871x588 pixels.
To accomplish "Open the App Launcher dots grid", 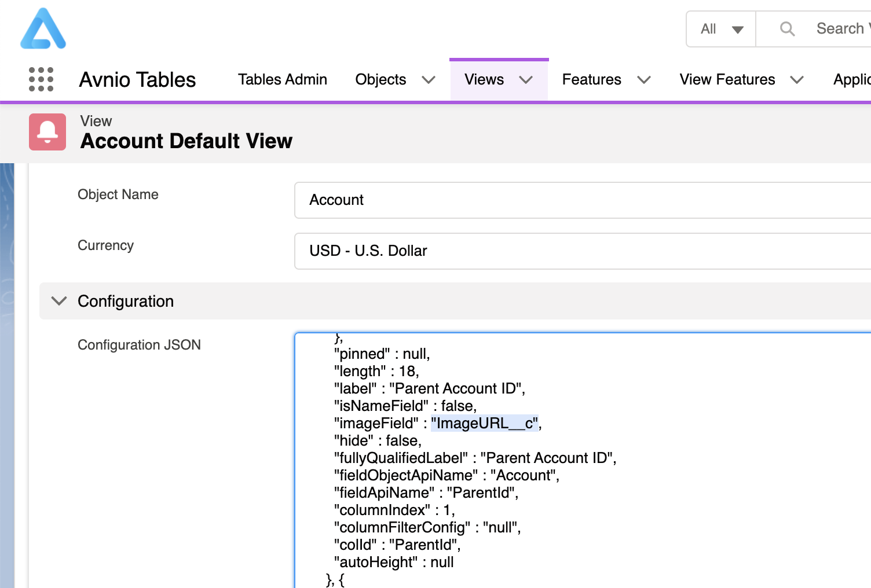I will point(41,79).
